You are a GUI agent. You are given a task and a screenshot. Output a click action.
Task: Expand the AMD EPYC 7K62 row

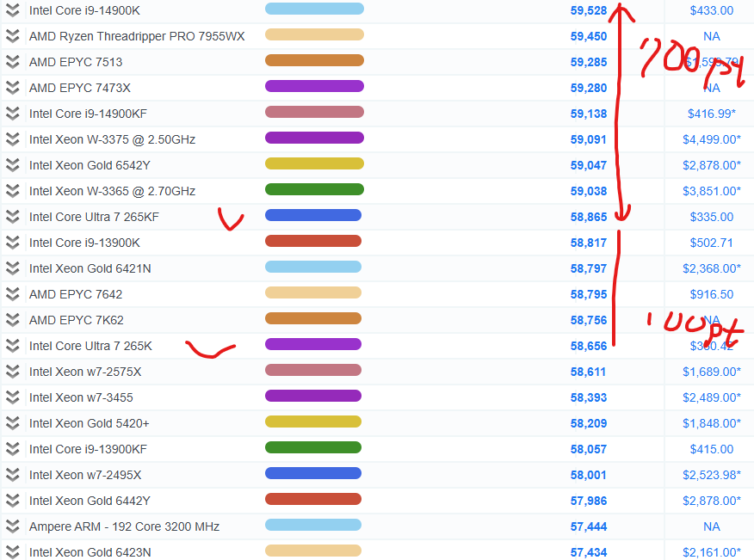13,320
